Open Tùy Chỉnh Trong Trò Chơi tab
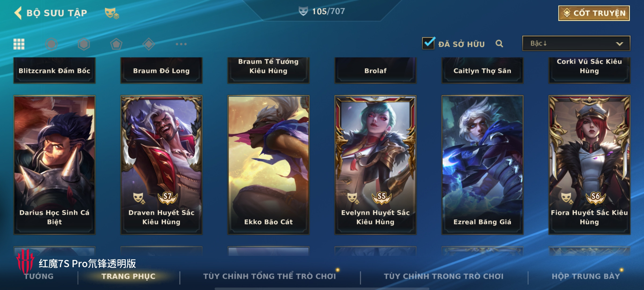This screenshot has width=644, height=290. pos(444,276)
